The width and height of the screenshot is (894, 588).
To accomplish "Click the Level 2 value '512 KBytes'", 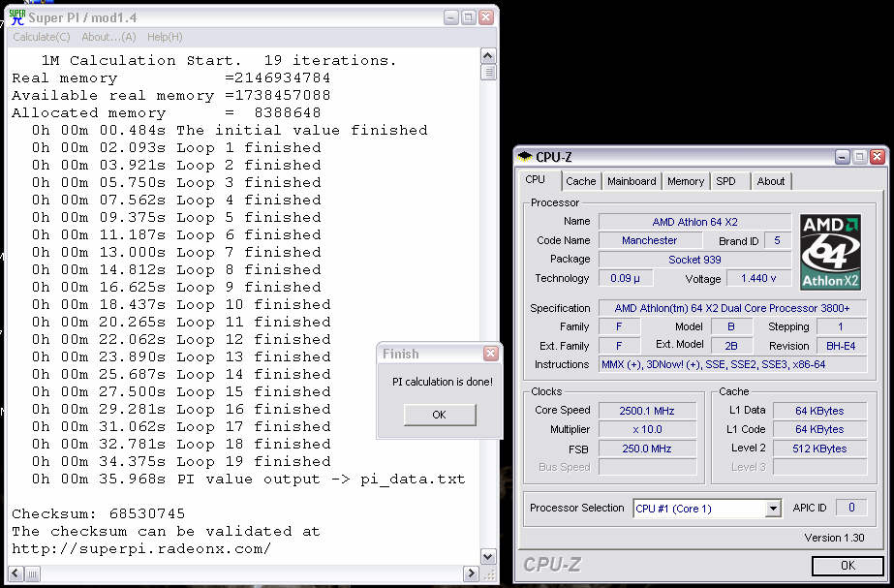I will [819, 449].
